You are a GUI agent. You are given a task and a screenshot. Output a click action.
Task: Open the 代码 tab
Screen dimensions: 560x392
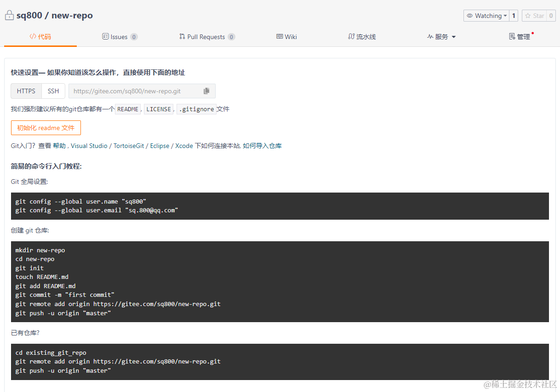[x=40, y=37]
